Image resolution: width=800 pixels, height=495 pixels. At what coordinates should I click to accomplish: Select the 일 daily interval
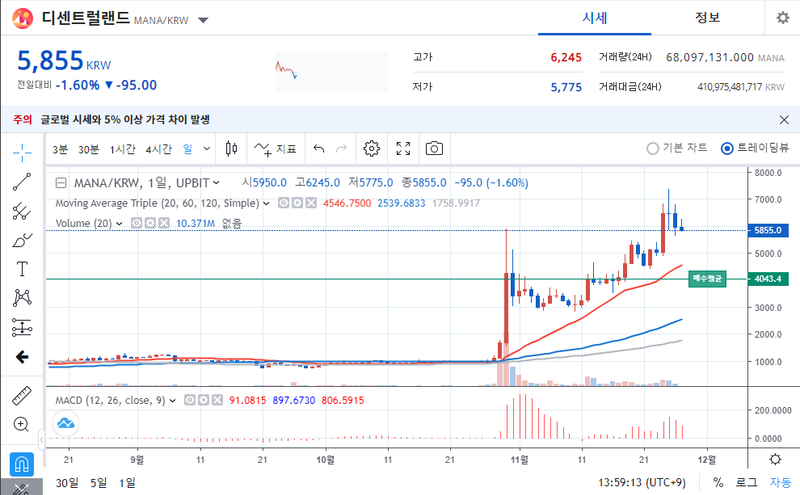point(188,149)
